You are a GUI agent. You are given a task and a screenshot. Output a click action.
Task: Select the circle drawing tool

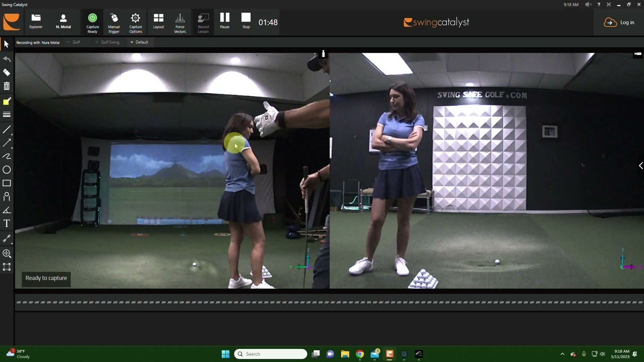coord(7,170)
